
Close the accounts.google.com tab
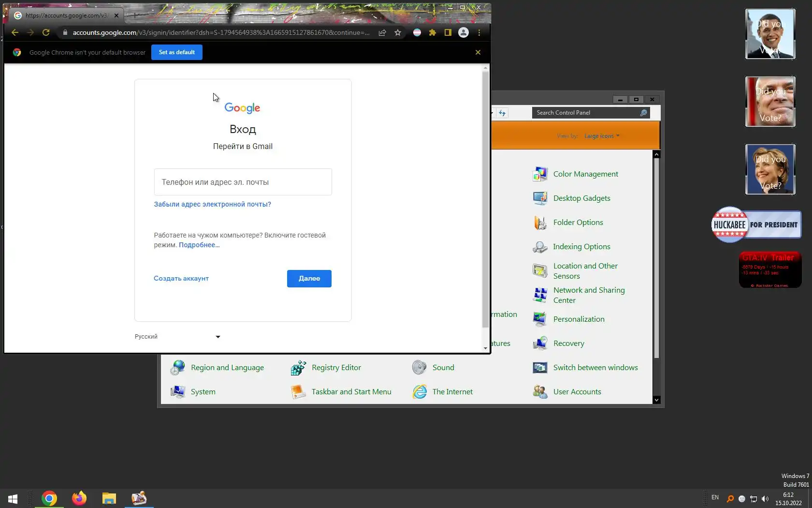(x=116, y=15)
